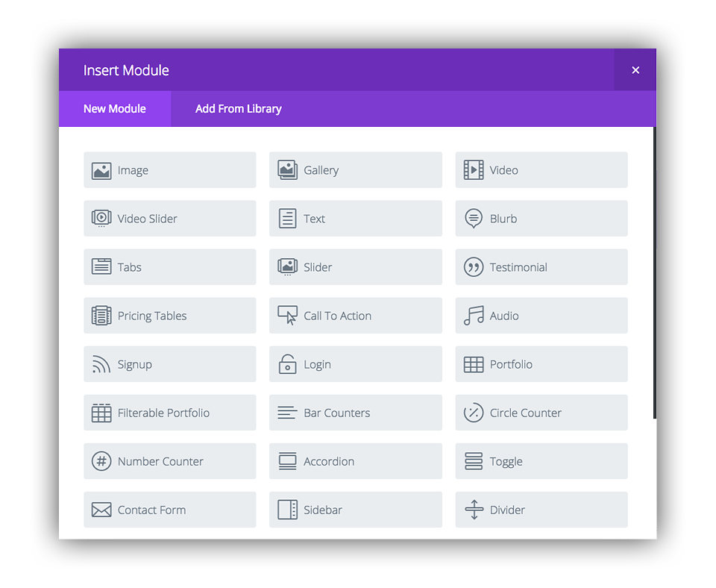This screenshot has width=716, height=588.
Task: Click the Contact Form envelope icon
Action: click(101, 510)
